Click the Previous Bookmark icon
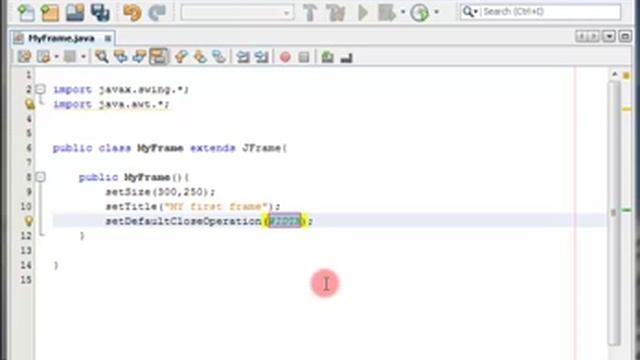640x360 pixels. tap(181, 56)
